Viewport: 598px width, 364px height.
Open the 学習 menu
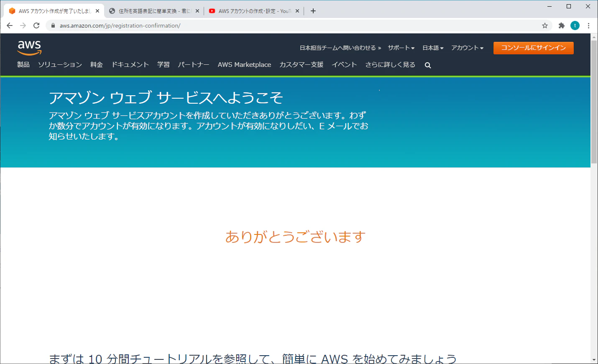click(x=164, y=64)
